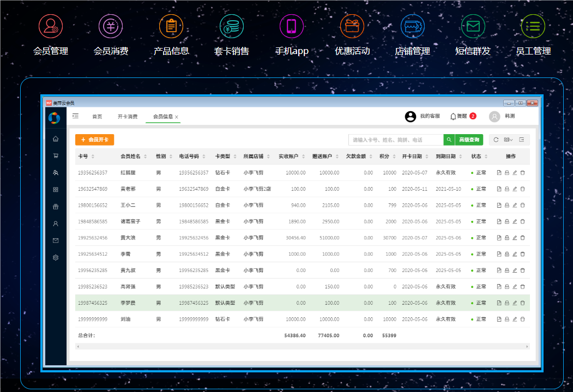Image resolution: width=573 pixels, height=392 pixels.
Task: Open the 优惠活动 gift icon
Action: click(x=352, y=26)
